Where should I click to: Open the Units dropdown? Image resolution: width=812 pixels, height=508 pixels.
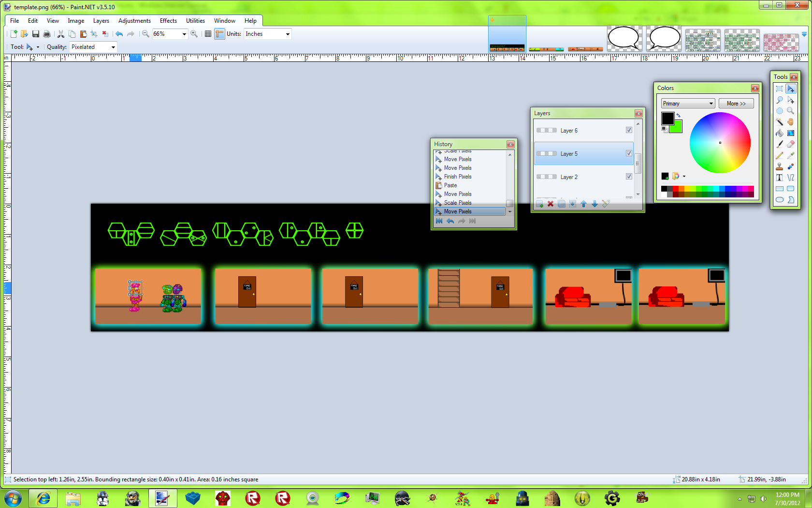click(288, 34)
